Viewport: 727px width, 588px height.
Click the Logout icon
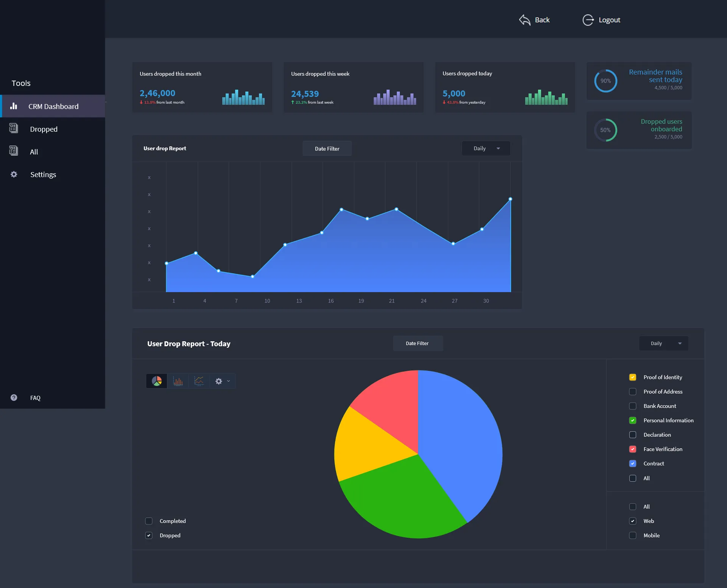[588, 20]
